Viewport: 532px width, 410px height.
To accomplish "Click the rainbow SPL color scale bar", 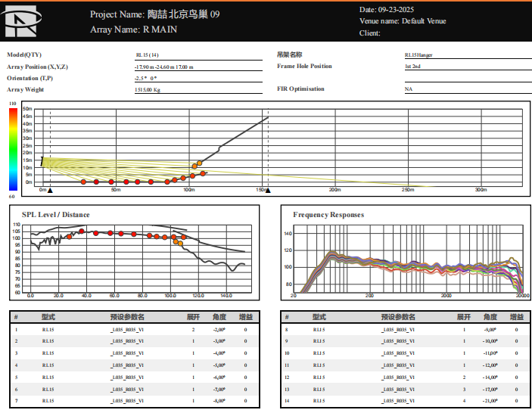I will pyautogui.click(x=13, y=150).
